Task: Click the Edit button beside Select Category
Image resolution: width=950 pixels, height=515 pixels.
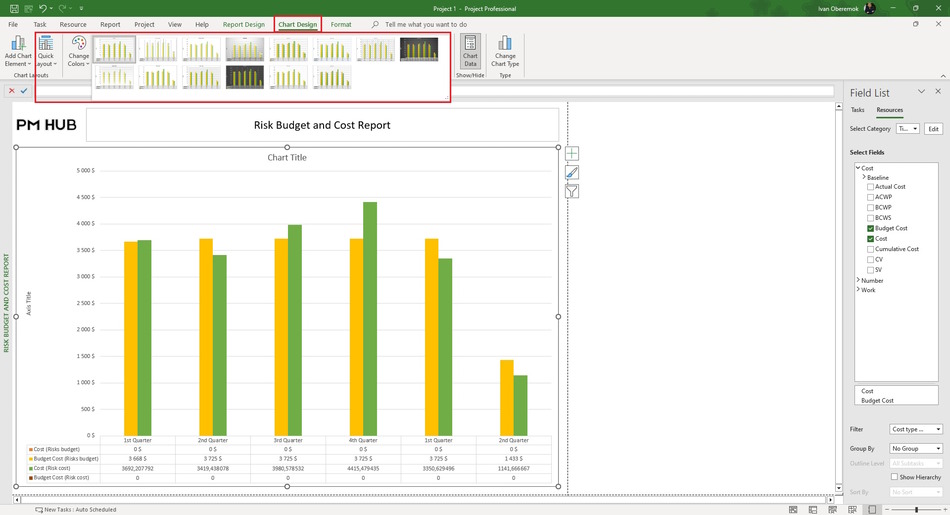Action: tap(934, 128)
